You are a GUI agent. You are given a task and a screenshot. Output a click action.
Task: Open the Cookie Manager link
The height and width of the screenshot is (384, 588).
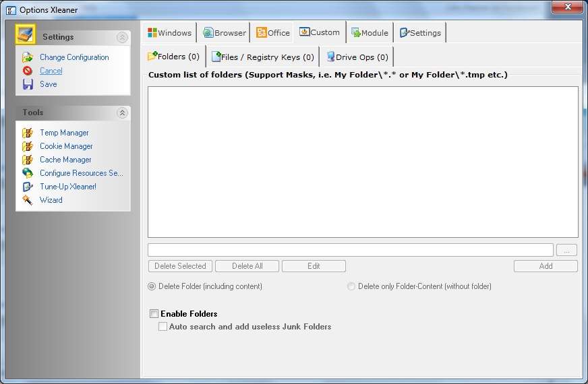(x=66, y=146)
